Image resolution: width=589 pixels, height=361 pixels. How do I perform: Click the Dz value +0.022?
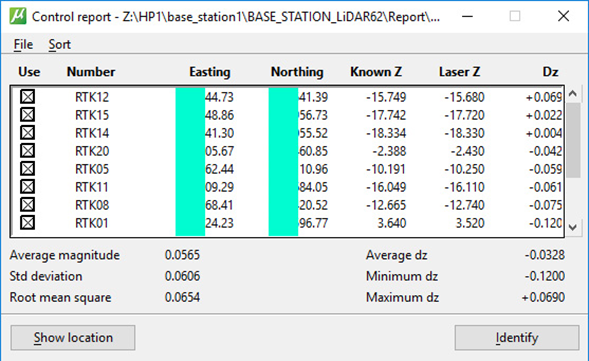click(544, 115)
